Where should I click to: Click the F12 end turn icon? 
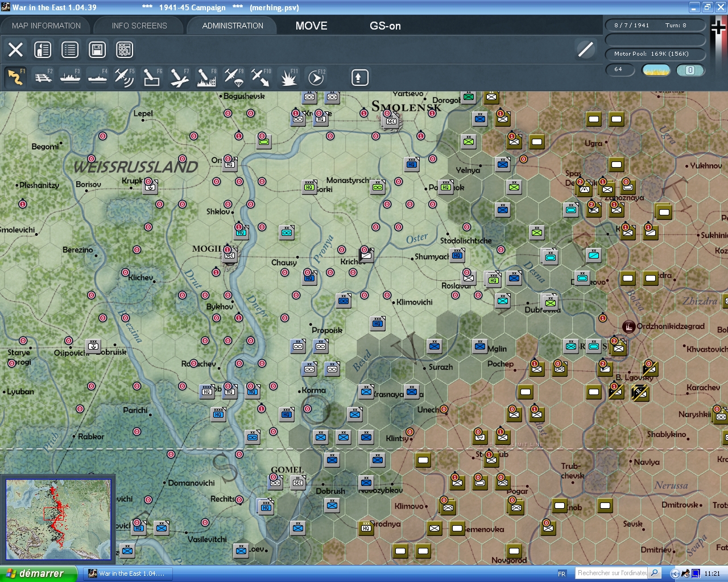[316, 77]
